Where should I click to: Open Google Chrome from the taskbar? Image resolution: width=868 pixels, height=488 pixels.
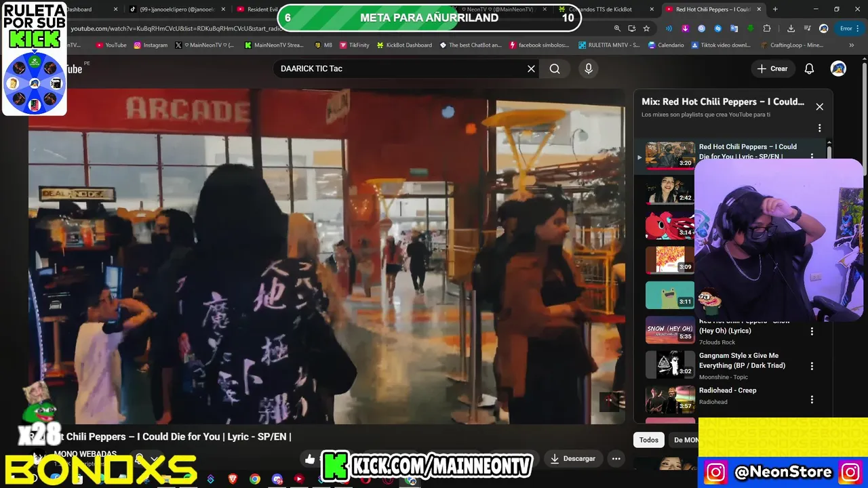(x=254, y=479)
